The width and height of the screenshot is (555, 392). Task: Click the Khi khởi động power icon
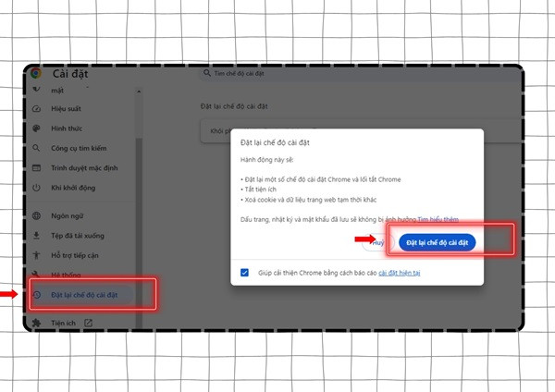[36, 188]
